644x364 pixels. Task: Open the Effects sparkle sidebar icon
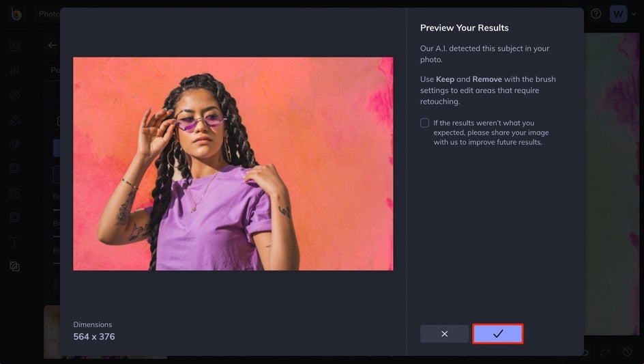15,120
